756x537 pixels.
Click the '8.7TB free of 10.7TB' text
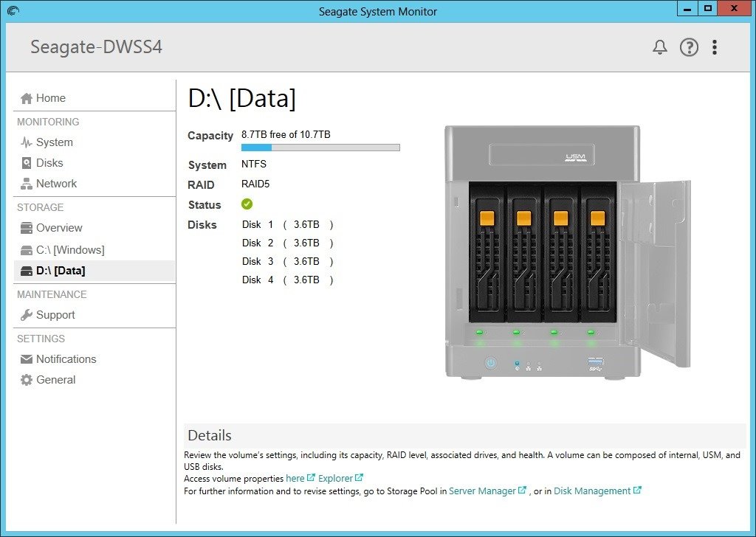286,134
